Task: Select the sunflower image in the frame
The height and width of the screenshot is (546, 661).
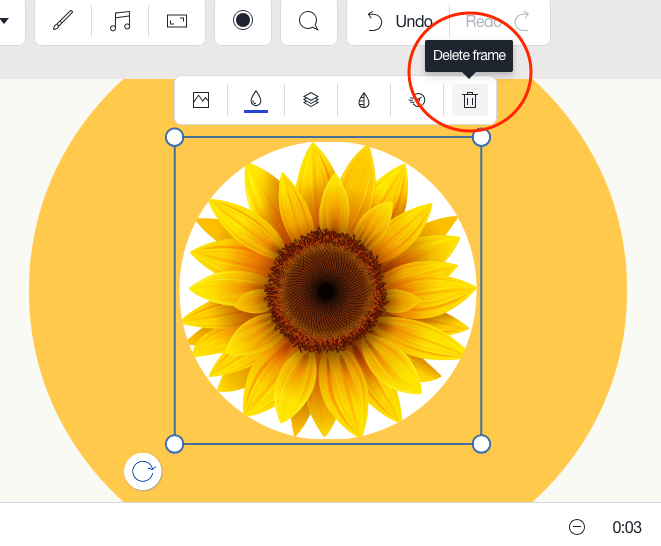Action: click(x=327, y=291)
